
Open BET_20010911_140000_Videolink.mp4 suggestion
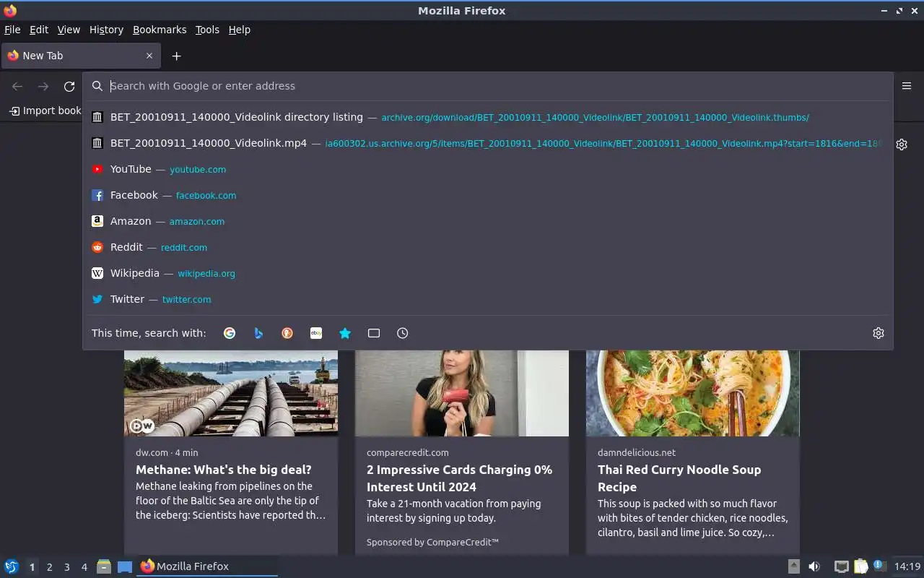488,143
